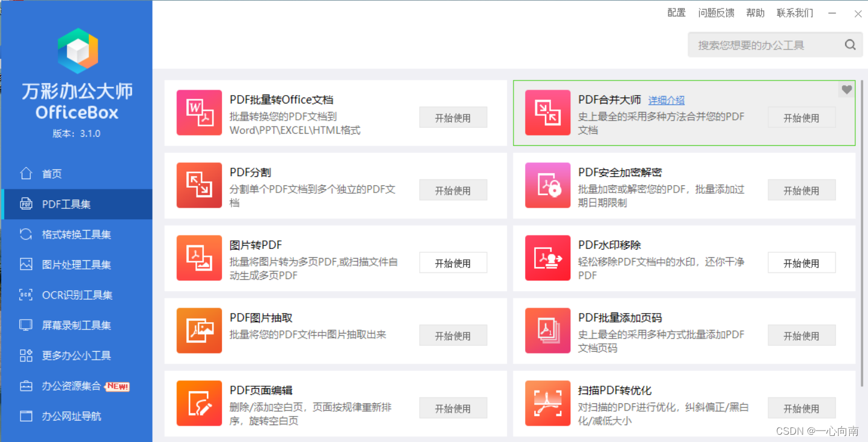868x442 pixels.
Task: Click the PDF批量添加页码 tool icon
Action: pyautogui.click(x=547, y=331)
